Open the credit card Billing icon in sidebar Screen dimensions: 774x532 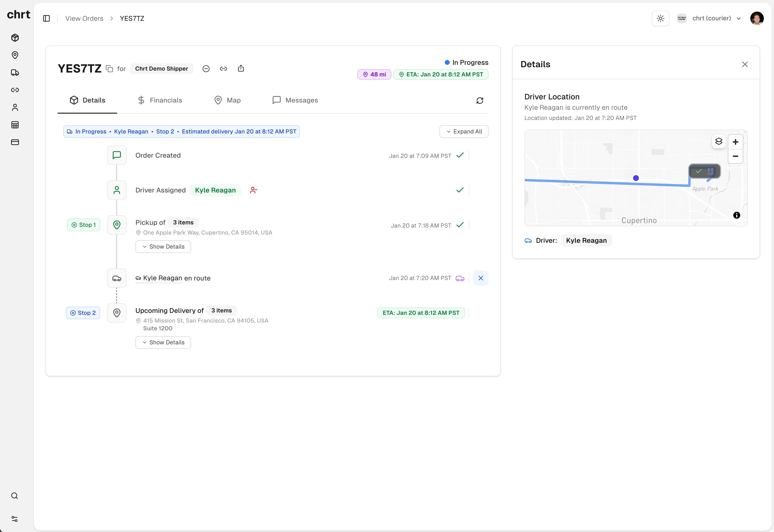click(x=15, y=142)
